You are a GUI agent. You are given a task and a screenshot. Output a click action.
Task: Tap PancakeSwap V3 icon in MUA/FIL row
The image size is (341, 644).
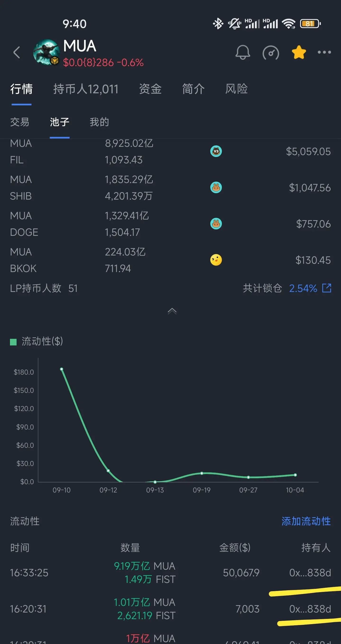pos(216,151)
